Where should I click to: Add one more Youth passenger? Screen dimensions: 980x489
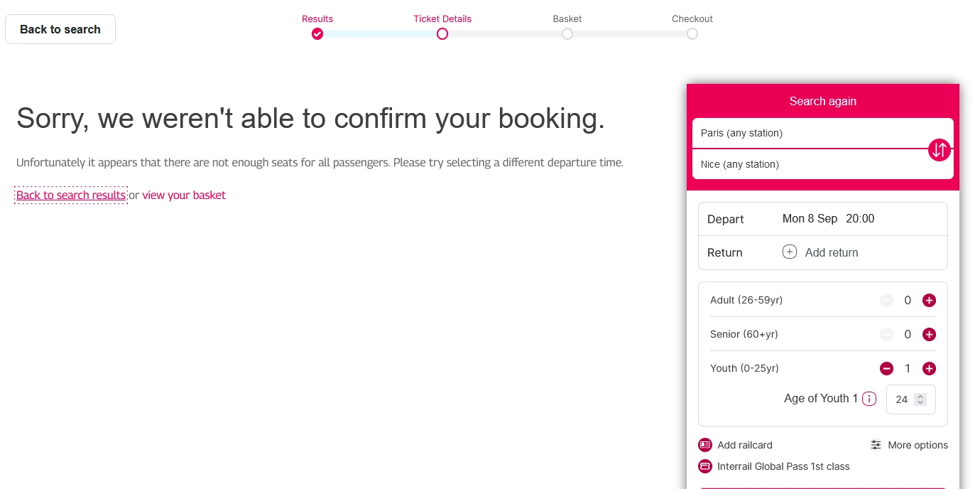point(929,369)
